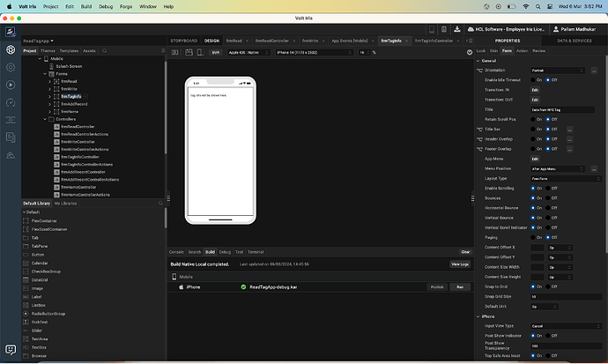
Task: Set Header Overlap to On
Action: pyautogui.click(x=533, y=139)
